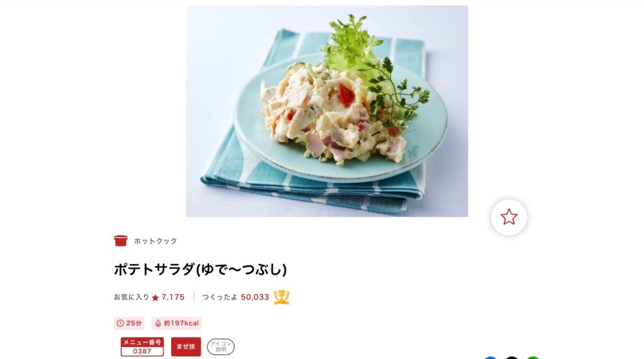The width and height of the screenshot is (644, 359).
Task: Click the gold trophy icon
Action: 282,297
